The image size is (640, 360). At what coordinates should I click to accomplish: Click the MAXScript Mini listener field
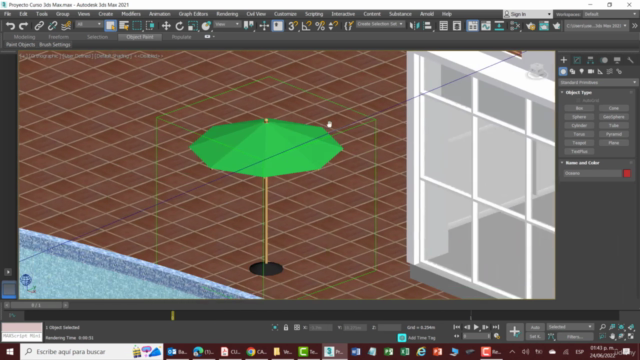pyautogui.click(x=22, y=336)
